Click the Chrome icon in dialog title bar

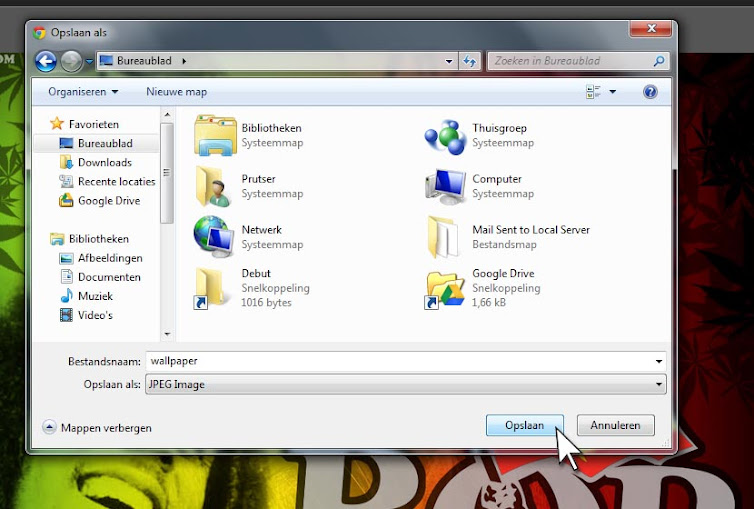39,33
